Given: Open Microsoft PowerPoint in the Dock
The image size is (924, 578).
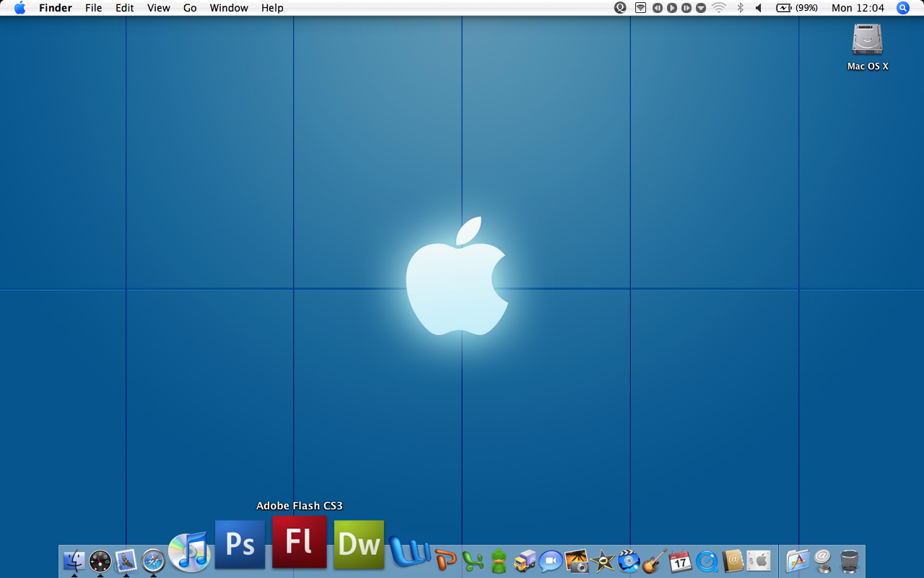Looking at the screenshot, I should [446, 560].
